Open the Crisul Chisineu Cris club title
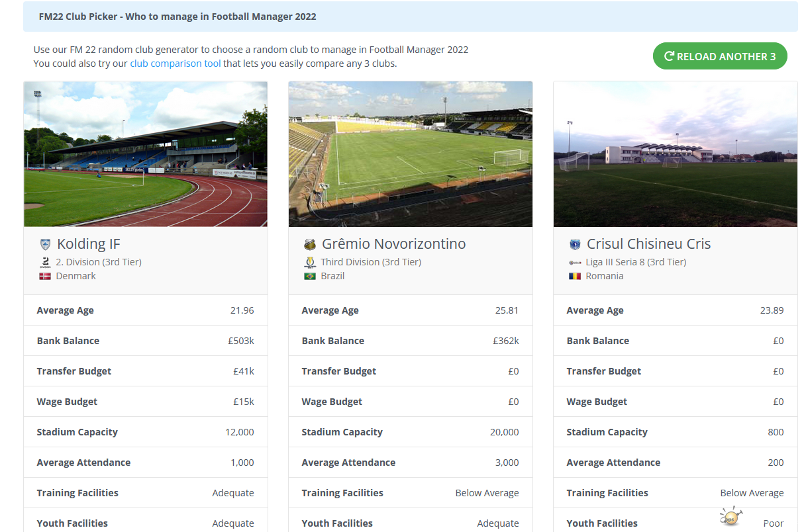806x532 pixels. (x=649, y=244)
